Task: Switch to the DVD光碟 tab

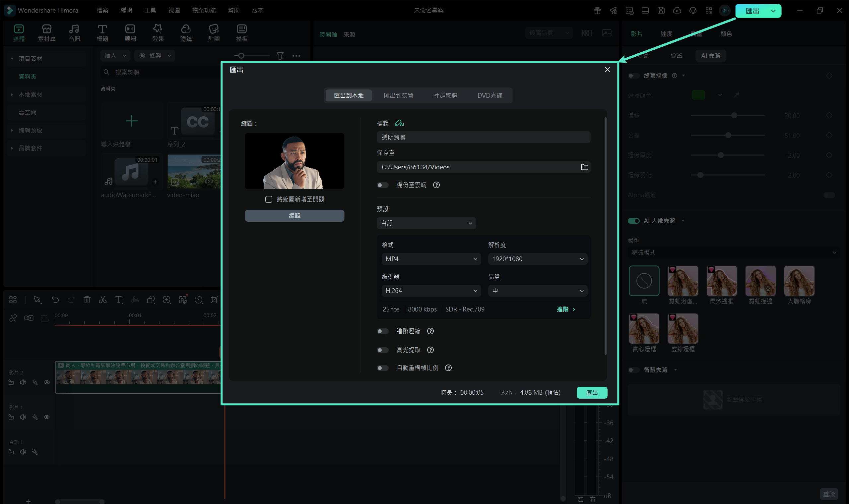Action: [490, 95]
